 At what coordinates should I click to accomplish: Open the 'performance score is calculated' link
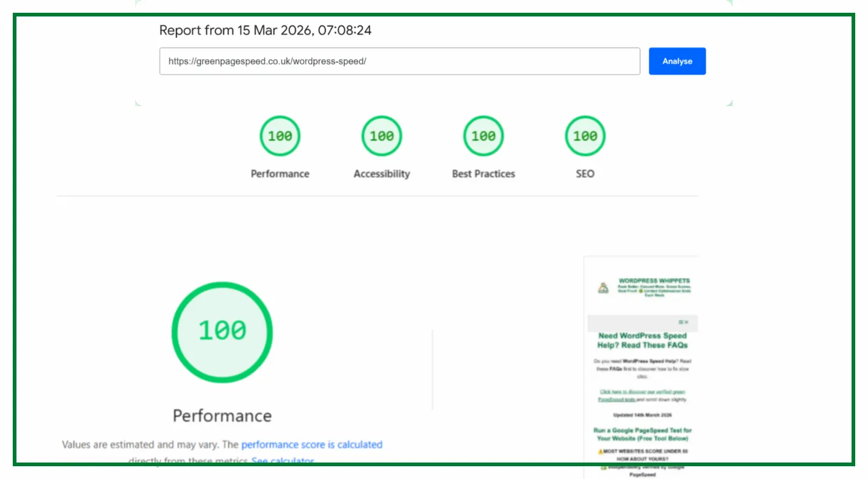(x=311, y=444)
